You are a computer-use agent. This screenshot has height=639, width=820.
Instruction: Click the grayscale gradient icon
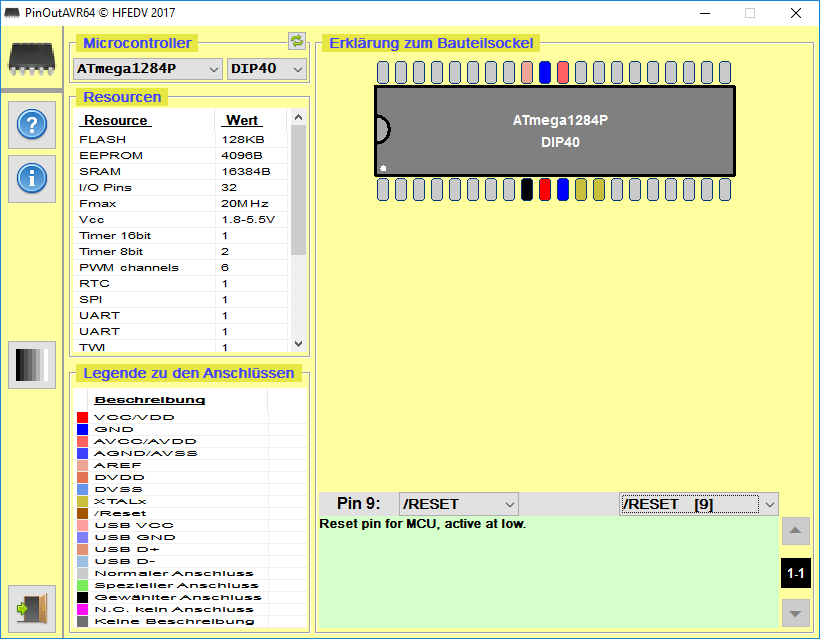32,364
